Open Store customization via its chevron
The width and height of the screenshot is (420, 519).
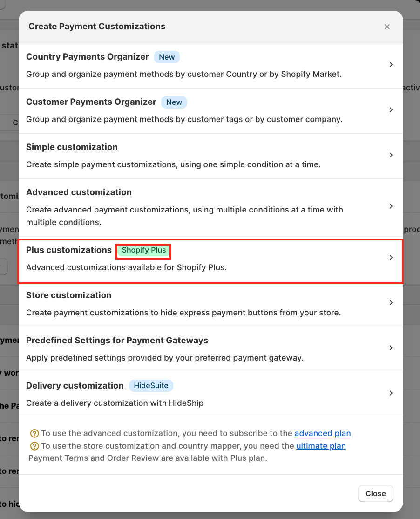[x=391, y=303]
